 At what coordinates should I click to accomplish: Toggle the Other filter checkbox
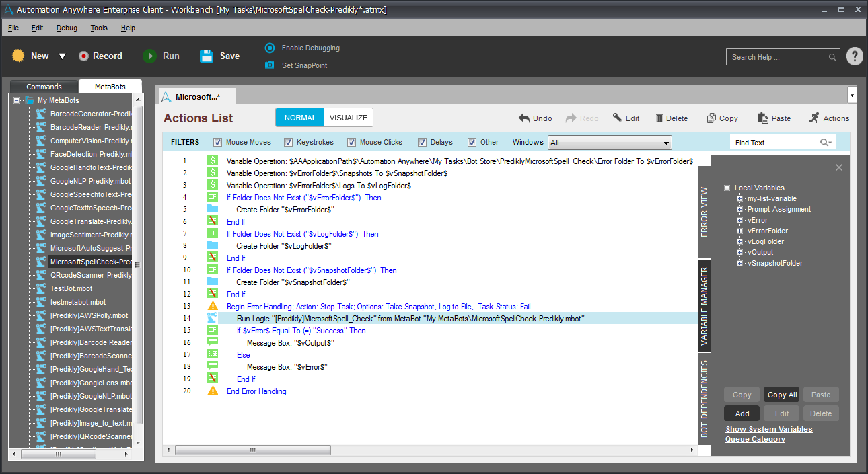tap(472, 142)
